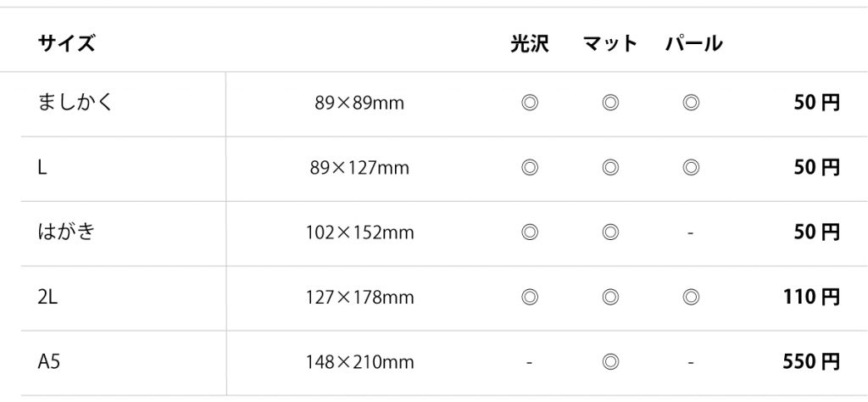Select the マット double-circle for A5
Screen dimensions: 868x402
610,362
